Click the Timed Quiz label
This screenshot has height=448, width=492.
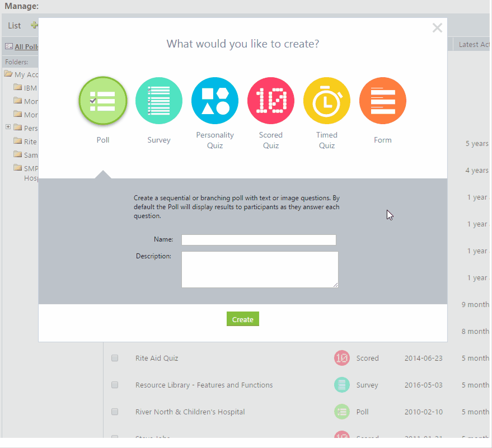327,140
